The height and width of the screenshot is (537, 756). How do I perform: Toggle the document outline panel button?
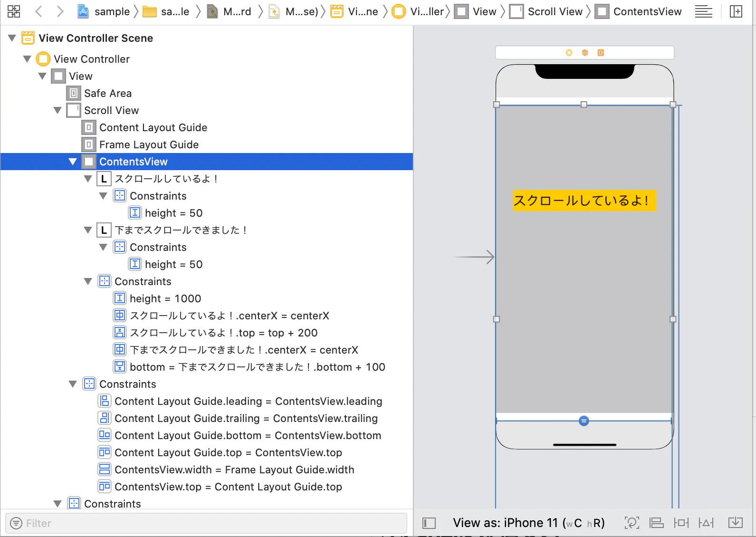(429, 523)
